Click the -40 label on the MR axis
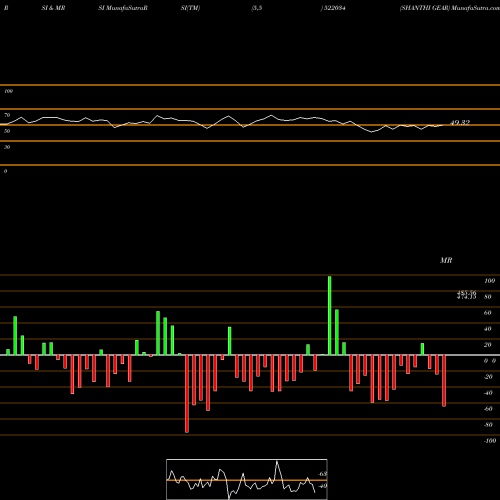This screenshot has width=500, height=500. pos(488,393)
